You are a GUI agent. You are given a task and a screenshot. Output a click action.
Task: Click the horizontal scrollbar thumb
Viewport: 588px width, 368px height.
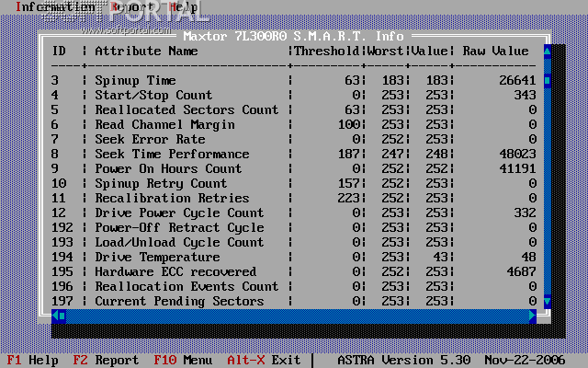[x=62, y=316]
